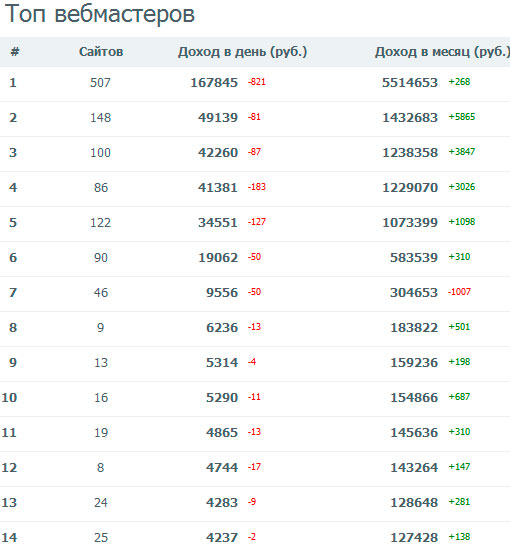Sort by the # rank column header
Viewport: 510px width, 553px height.
[x=14, y=52]
